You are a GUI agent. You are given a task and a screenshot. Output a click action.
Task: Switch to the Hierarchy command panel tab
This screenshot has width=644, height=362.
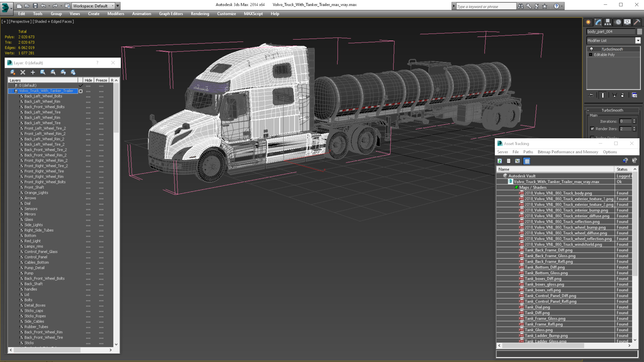608,22
